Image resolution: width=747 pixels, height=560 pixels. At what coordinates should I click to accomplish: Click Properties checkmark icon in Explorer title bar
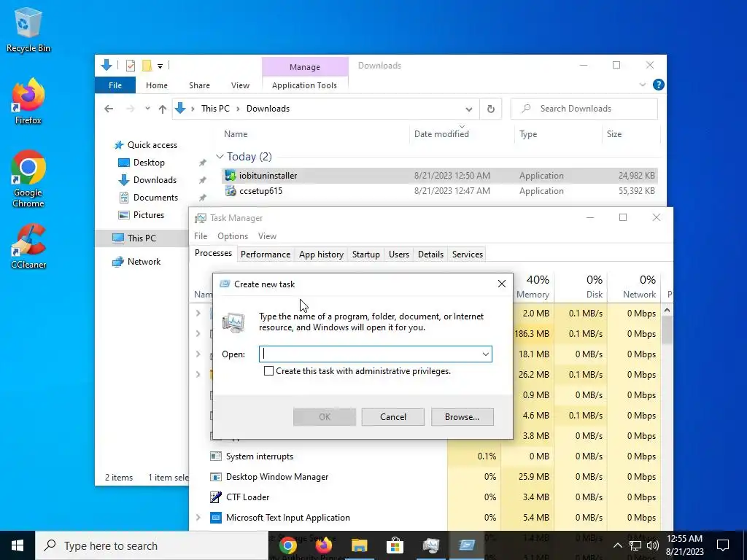tap(130, 66)
